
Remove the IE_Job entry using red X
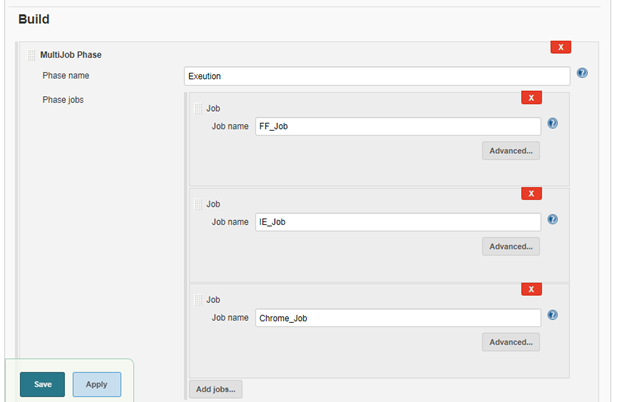[532, 193]
